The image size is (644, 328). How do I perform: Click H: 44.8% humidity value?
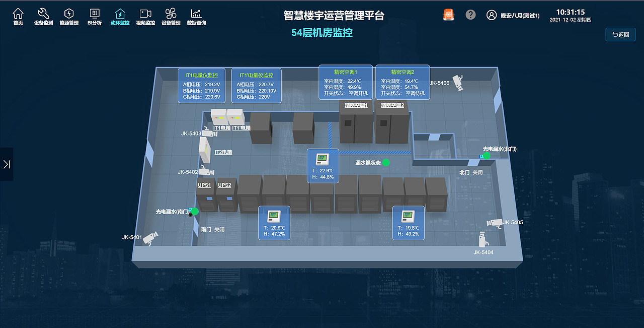[x=323, y=177]
